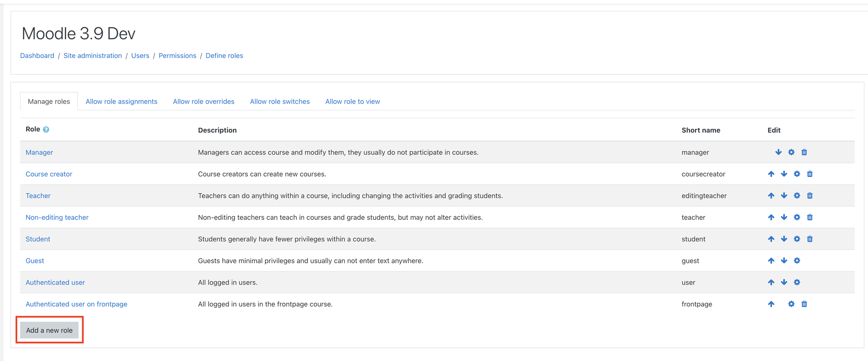Screen dimensions: 868x361
Task: Select the Manage roles tab
Action: pyautogui.click(x=49, y=101)
